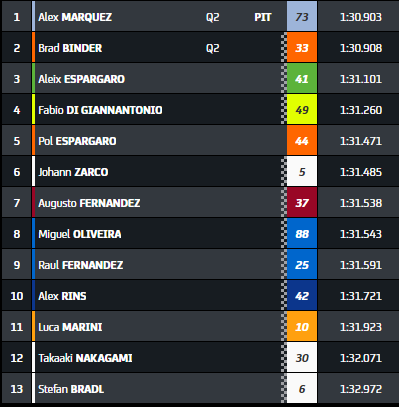
Task: Click Miguel Oliveira's blue 88 badge
Action: point(302,233)
